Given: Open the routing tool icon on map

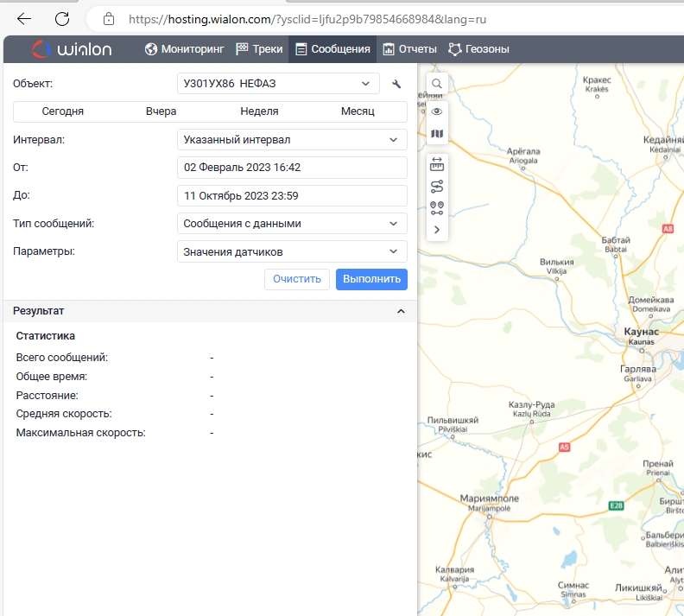Looking at the screenshot, I should (437, 186).
